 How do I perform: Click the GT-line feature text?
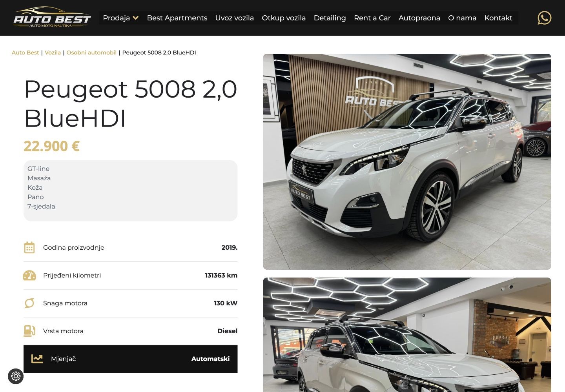(x=38, y=169)
